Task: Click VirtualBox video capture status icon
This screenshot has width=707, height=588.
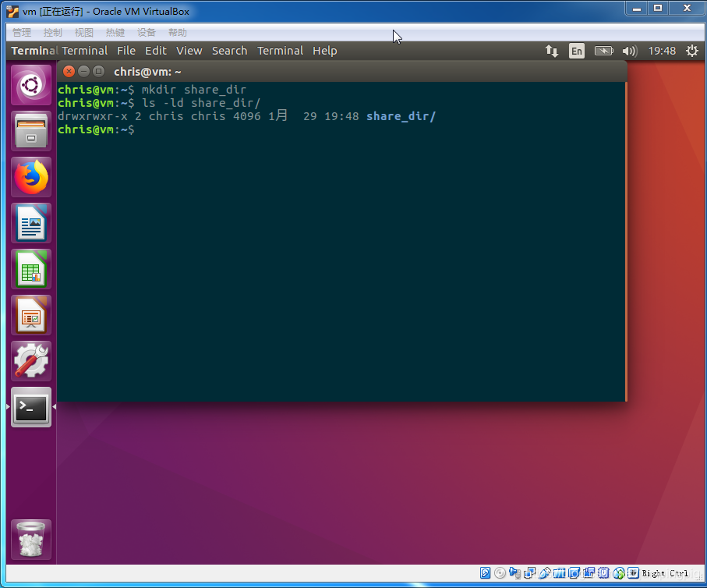Action: point(589,572)
